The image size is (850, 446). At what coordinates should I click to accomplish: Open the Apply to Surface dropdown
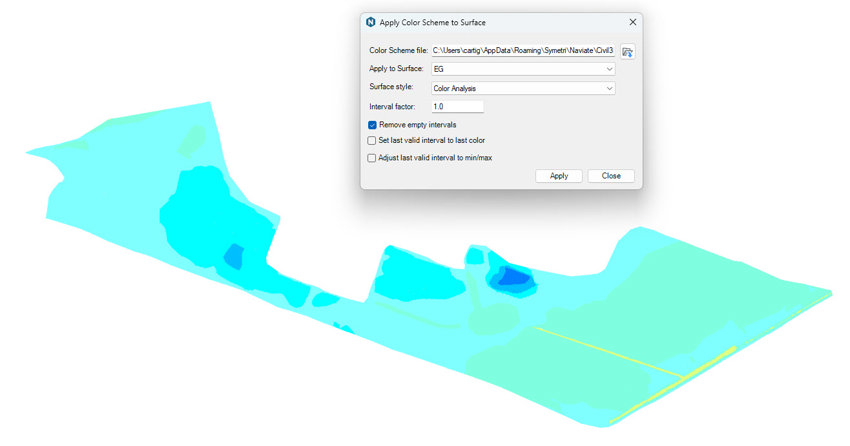click(523, 69)
